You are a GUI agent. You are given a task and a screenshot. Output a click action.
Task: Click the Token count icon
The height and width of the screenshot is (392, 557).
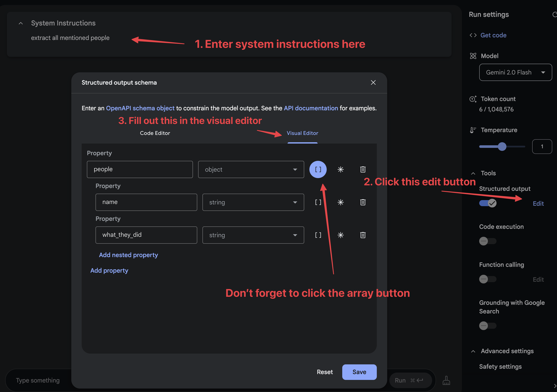click(473, 99)
